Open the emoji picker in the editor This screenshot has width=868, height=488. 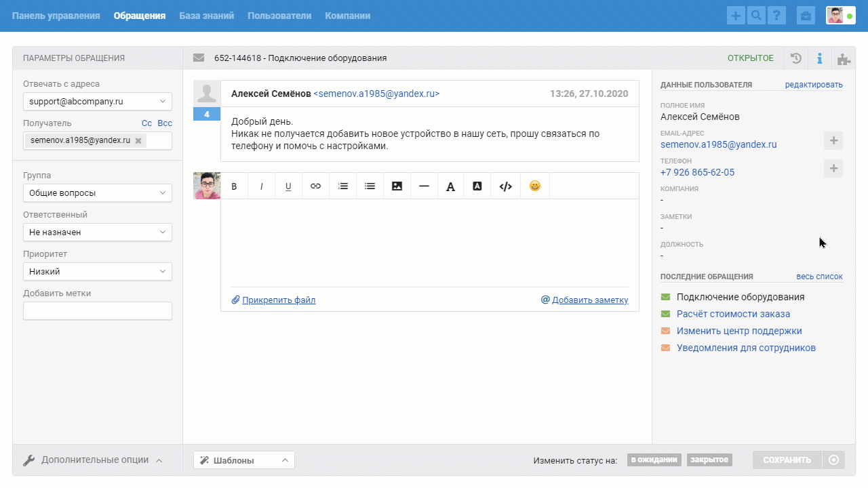pos(534,186)
